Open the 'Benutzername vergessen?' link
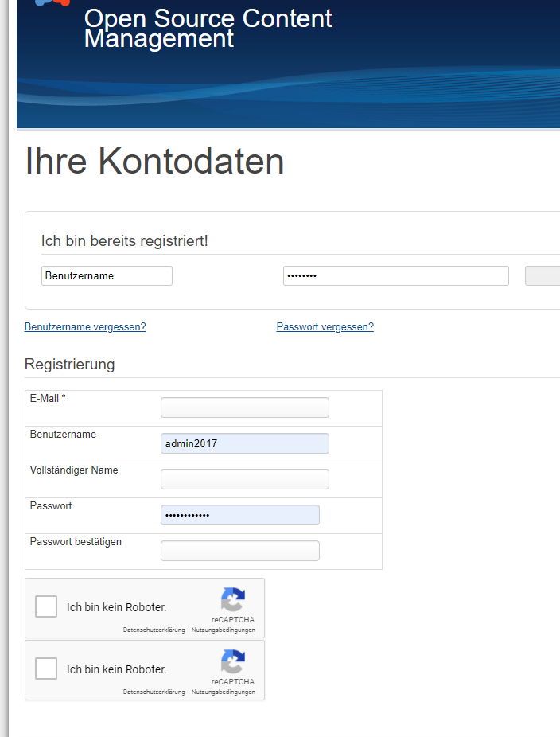Screen dimensions: 560x737 [x=85, y=327]
